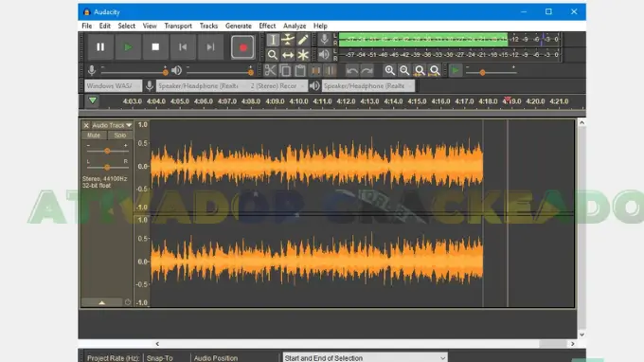The height and width of the screenshot is (362, 644).
Task: Mute the Audio Track
Action: (x=94, y=136)
